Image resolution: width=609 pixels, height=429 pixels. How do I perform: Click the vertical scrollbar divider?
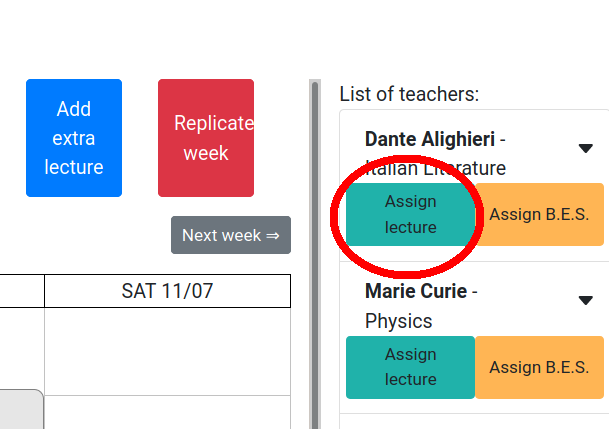coord(315,254)
